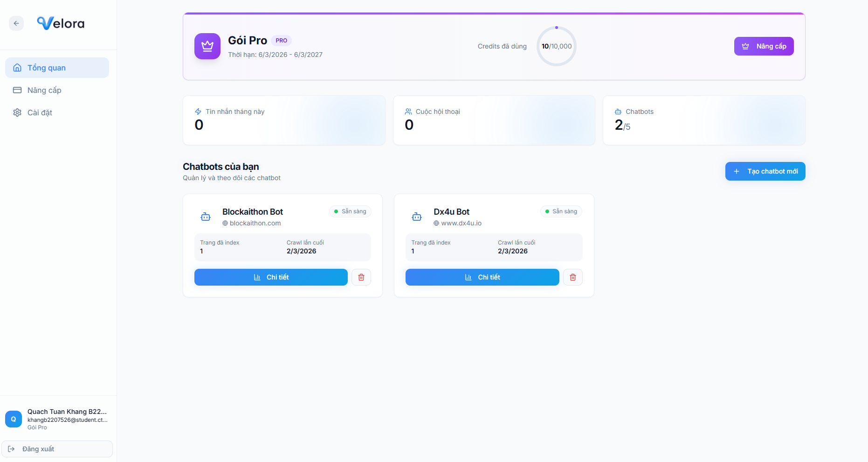Screen dimensions: 868x462
Task: Delete the Blockaithon Bot with trash icon
Action: [361, 277]
